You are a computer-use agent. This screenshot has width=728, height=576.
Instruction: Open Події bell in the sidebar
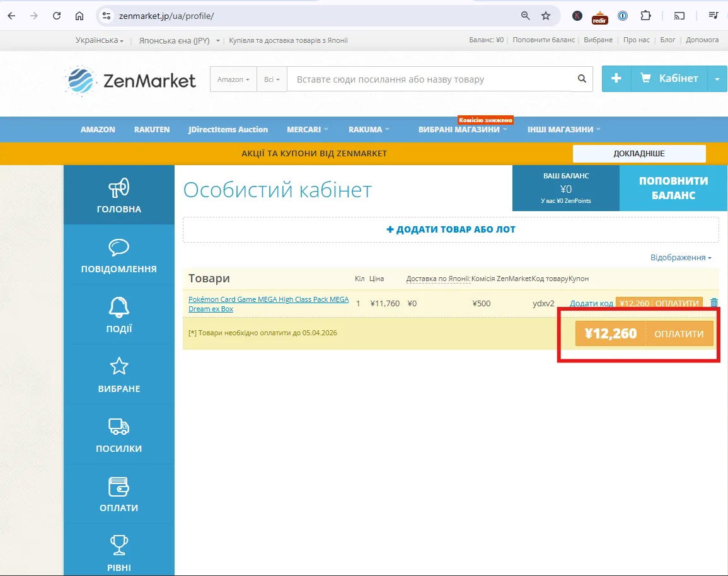point(119,315)
